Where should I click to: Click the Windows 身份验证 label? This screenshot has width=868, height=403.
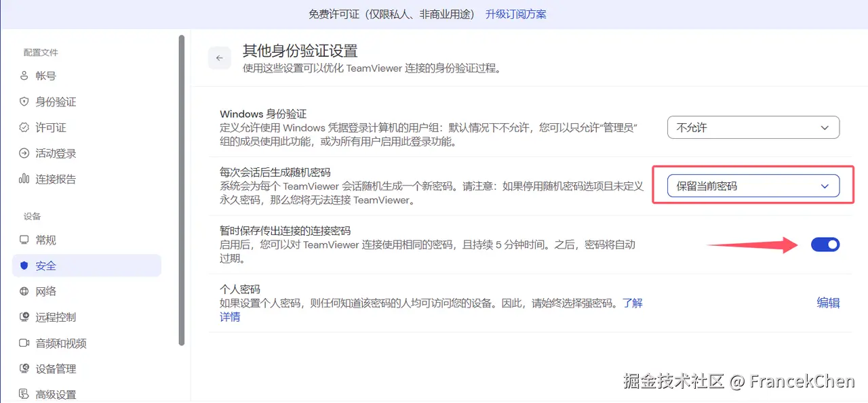(263, 114)
